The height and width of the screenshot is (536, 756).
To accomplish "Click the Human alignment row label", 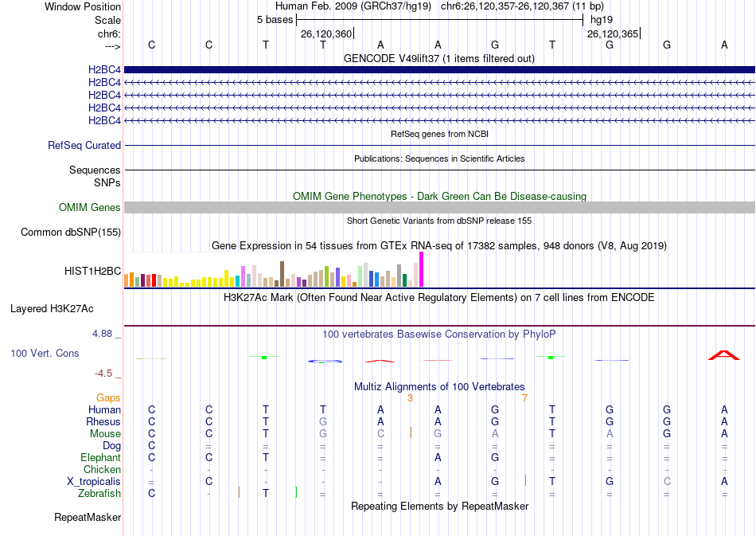I will point(104,409).
